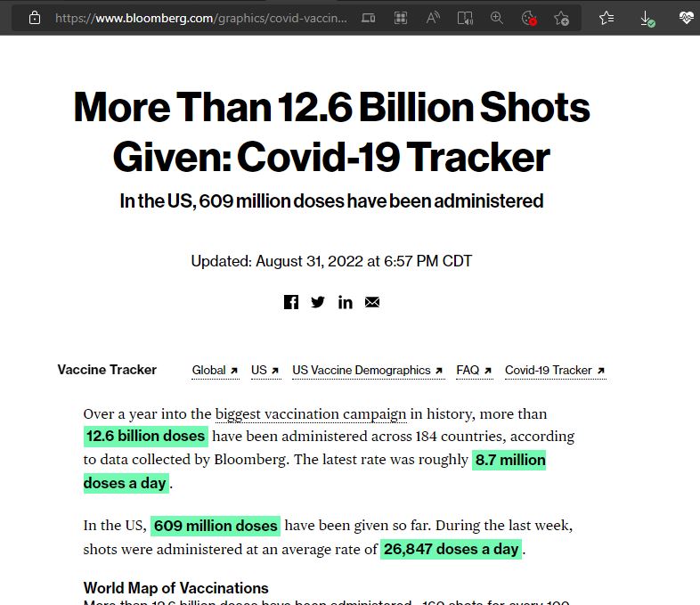Go to the US tracker link
This screenshot has width=700, height=605.
(265, 370)
